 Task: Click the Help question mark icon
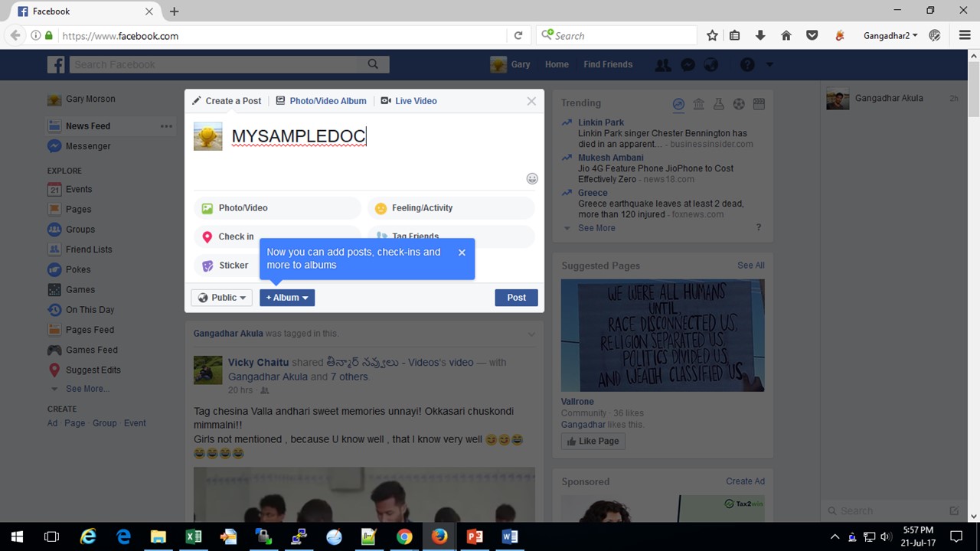click(747, 65)
